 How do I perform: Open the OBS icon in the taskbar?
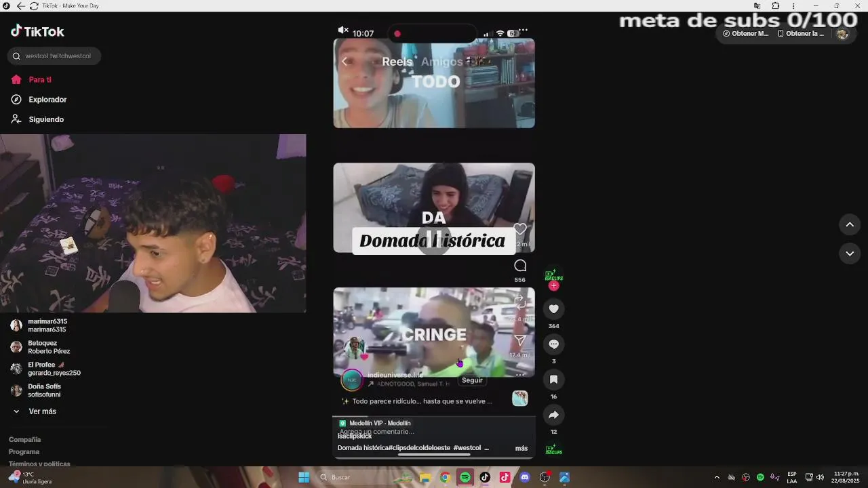[545, 477]
